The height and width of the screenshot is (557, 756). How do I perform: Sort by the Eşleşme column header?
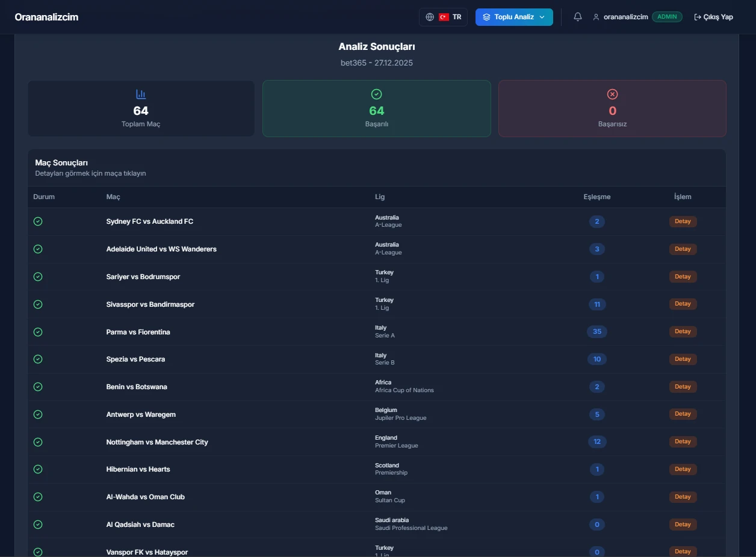[x=596, y=197]
